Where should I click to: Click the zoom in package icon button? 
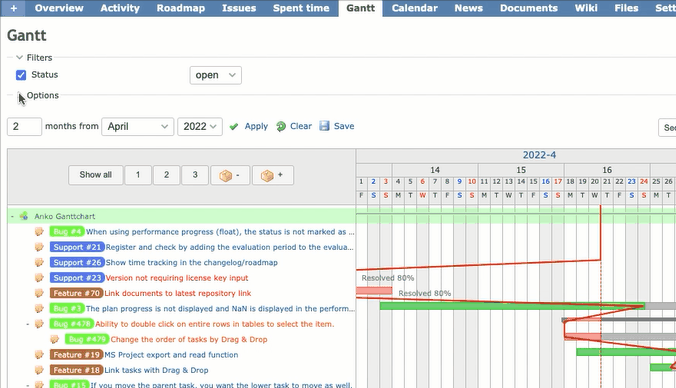click(x=272, y=175)
